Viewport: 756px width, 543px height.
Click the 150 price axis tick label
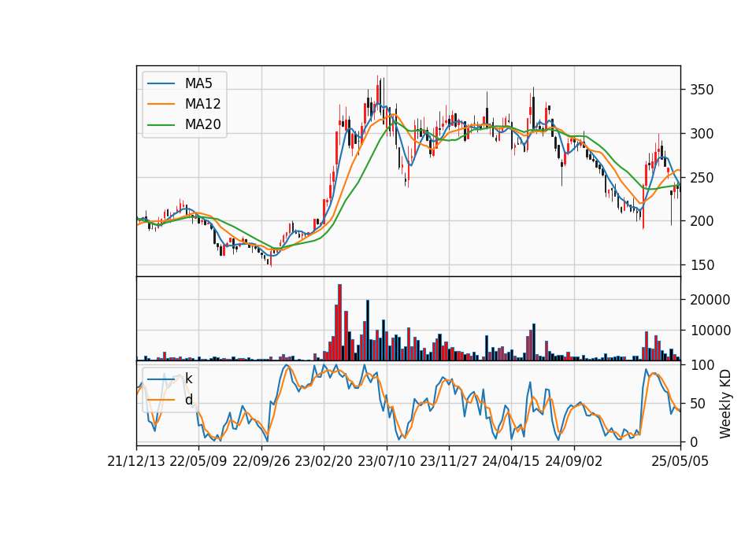click(x=702, y=265)
